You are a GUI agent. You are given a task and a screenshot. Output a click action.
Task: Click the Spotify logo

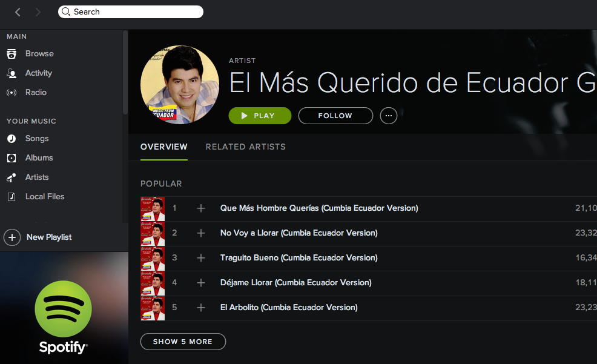coord(63,317)
